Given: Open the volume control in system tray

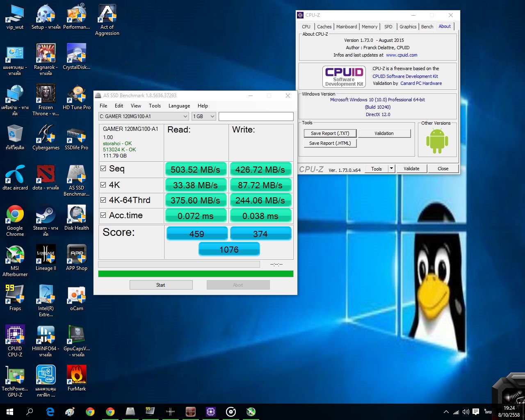Looking at the screenshot, I should pos(466,412).
